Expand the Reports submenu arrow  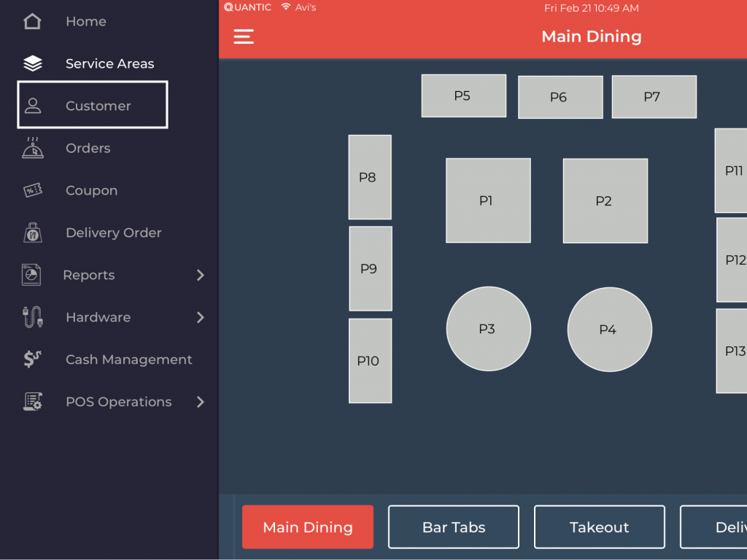click(201, 275)
